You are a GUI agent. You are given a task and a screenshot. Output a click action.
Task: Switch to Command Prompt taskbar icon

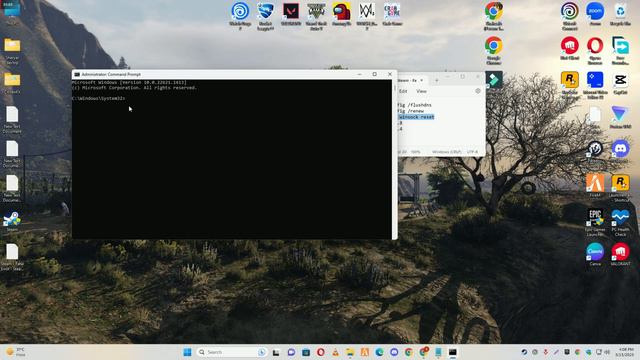(453, 352)
